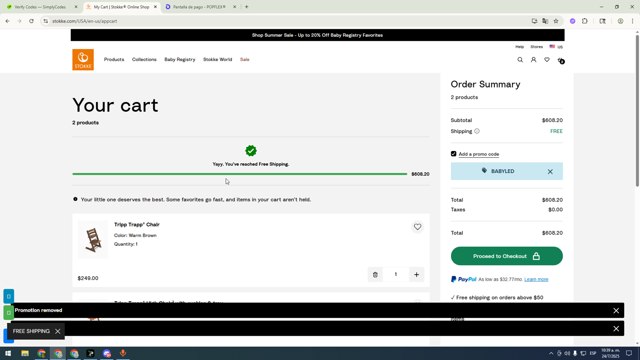Viewport: 640px width, 360px height.
Task: Open the Stokke logo home link
Action: tap(83, 60)
